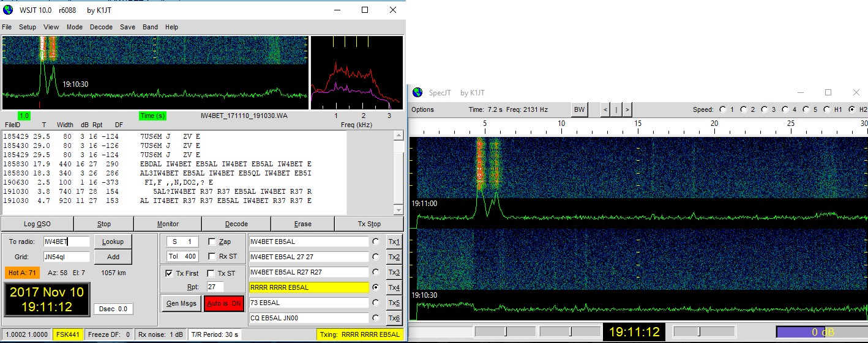Viewport: 868px width, 343px height.
Task: Click the Lookup button
Action: 113,242
